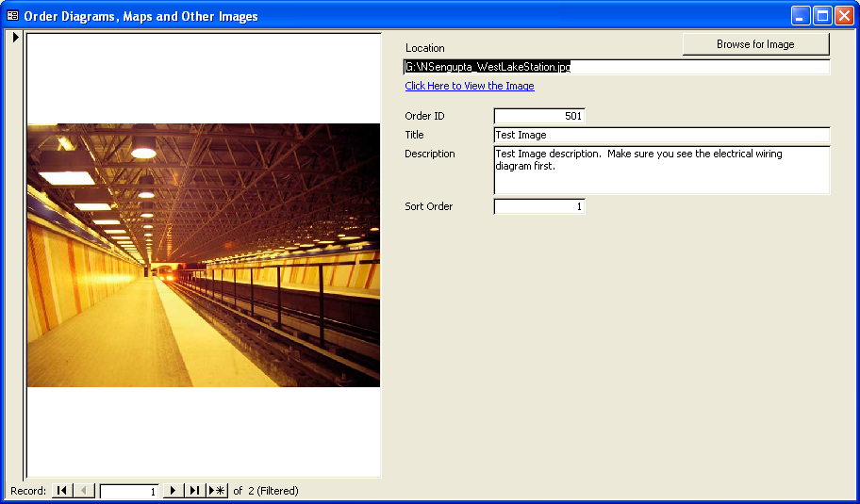Screen dimensions: 860x504
Task: Click the 'Record:' label in the navigation bar
Action: pyautogui.click(x=28, y=491)
